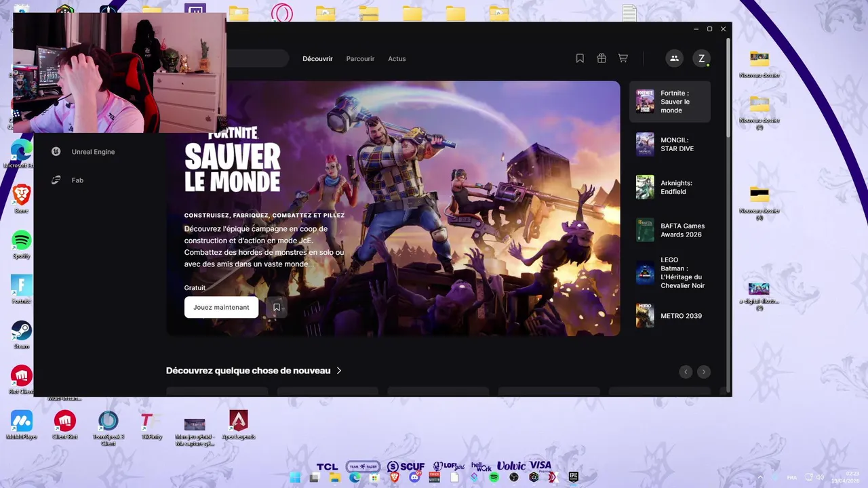The image size is (868, 488).
Task: Open Spotify from the taskbar
Action: pos(494,477)
